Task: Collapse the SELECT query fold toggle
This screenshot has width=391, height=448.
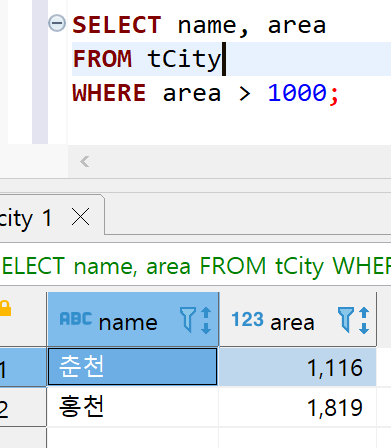Action: click(57, 23)
